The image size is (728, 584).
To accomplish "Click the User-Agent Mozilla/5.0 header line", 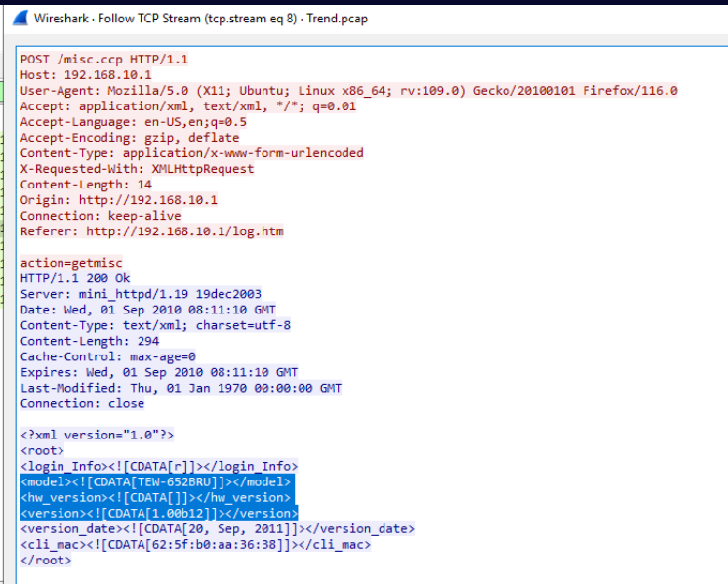I will (348, 91).
